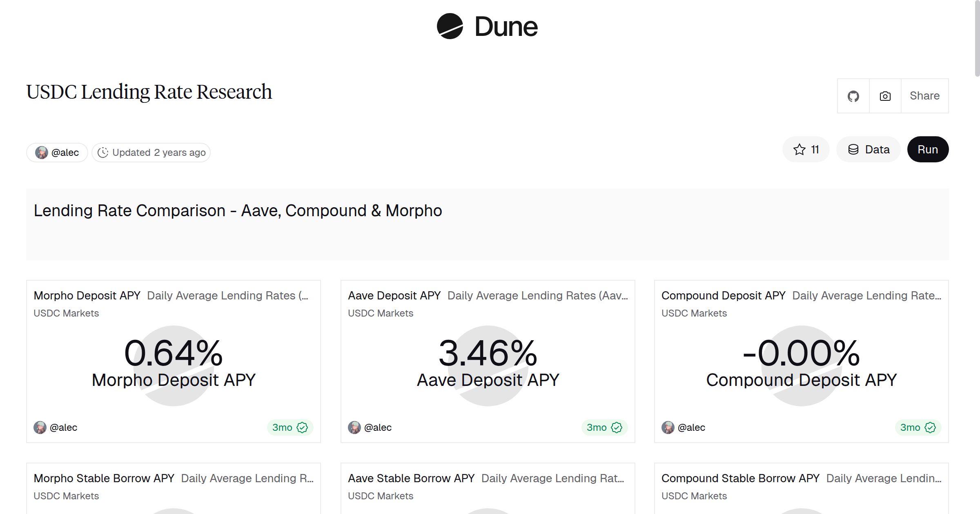The image size is (980, 514).
Task: Open the GitHub icon in the header
Action: click(x=853, y=95)
